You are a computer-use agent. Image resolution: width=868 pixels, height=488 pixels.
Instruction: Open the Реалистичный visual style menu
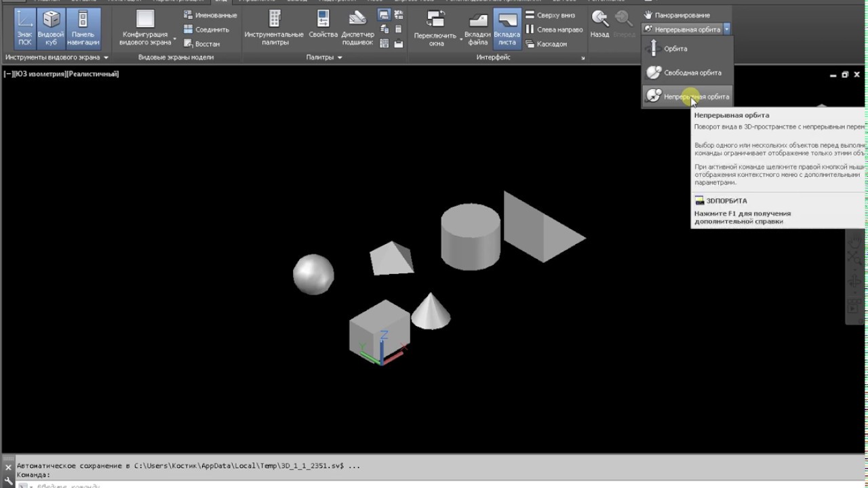92,74
